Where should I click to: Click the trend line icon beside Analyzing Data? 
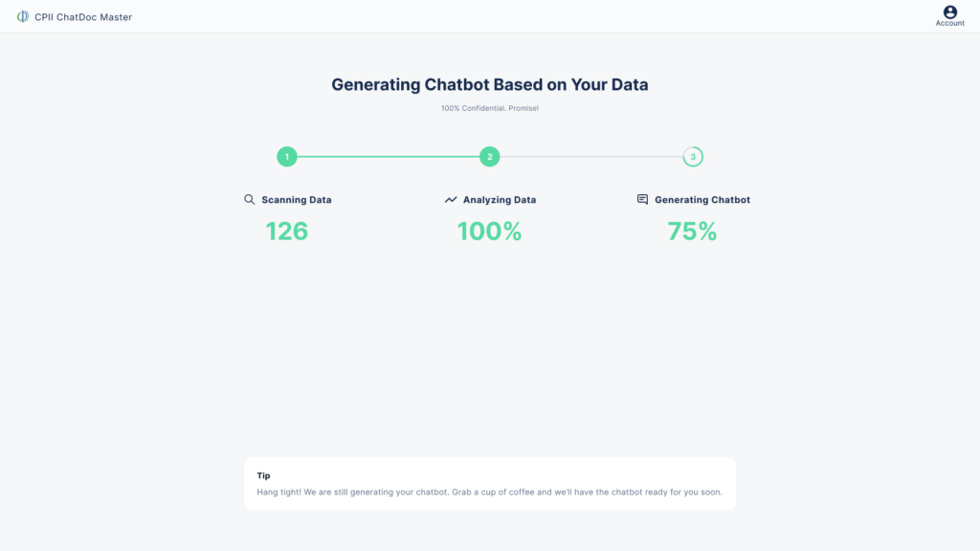451,200
